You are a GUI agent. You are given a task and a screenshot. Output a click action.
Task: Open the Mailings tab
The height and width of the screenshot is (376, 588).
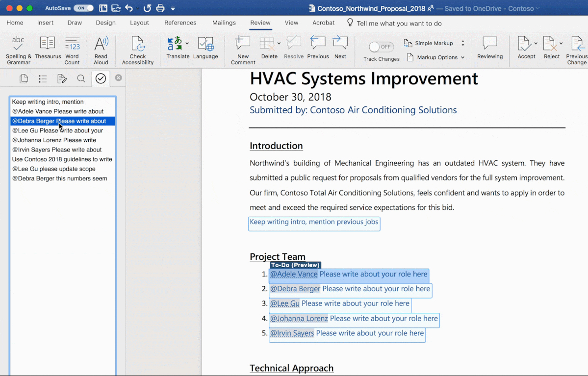[224, 23]
